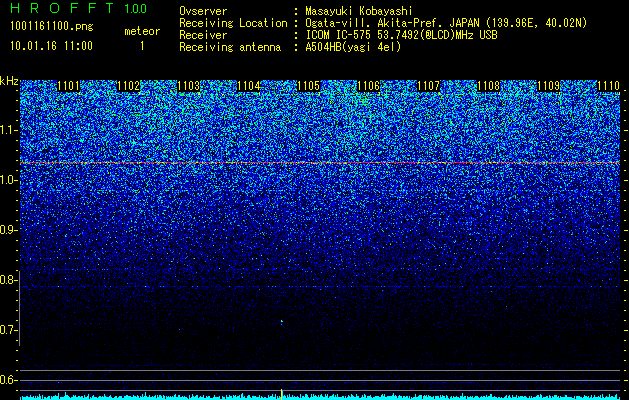
Task: Click the Receiver field label
Action: pyautogui.click(x=203, y=35)
